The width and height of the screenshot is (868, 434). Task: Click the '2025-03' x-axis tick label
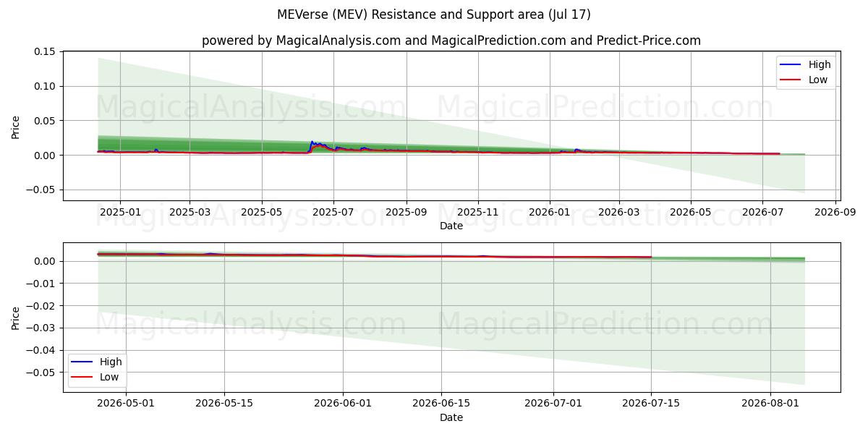coord(190,212)
